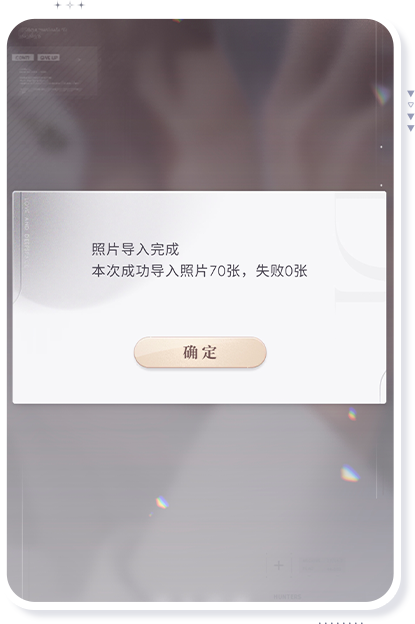Screen dimensions: 415x624
Task: Click the small outlined triangle on right edge
Action: tap(411, 105)
